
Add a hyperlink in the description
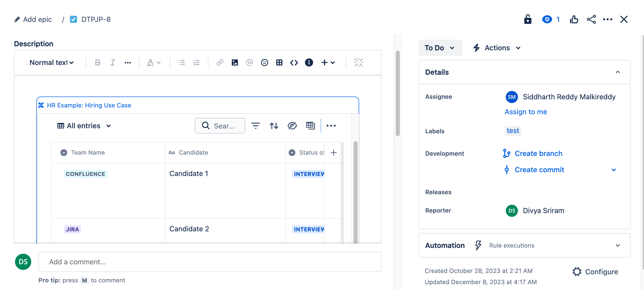click(x=220, y=62)
